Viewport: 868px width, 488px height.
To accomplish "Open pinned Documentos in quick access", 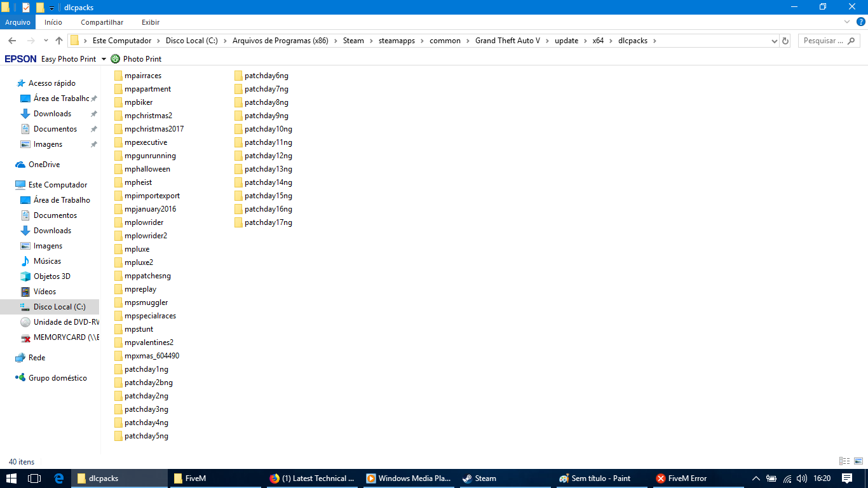I will 55,129.
